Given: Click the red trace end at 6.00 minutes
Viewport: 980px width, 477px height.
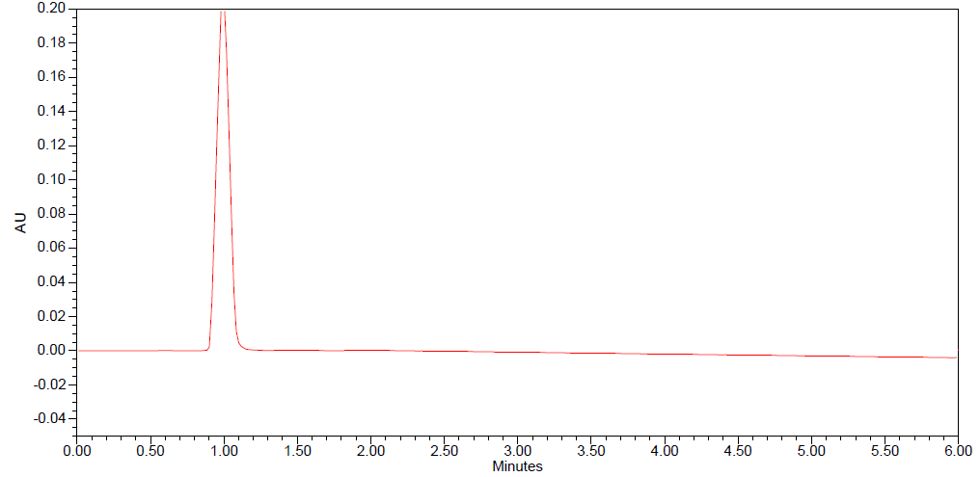Looking at the screenshot, I should click(956, 358).
